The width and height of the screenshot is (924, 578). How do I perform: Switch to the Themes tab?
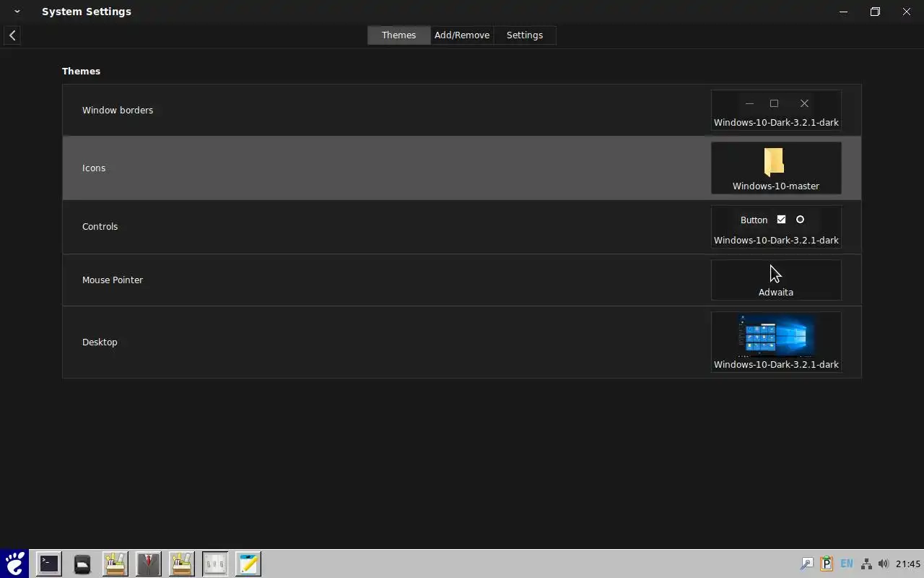point(398,35)
